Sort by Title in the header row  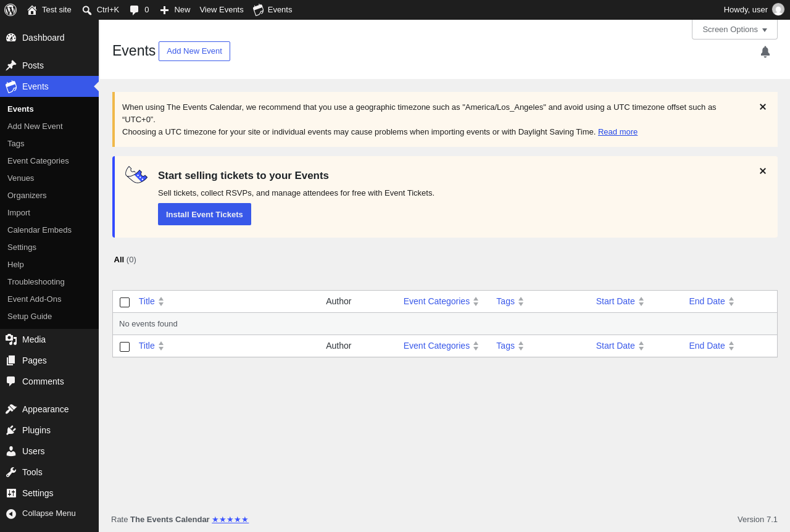[151, 301]
